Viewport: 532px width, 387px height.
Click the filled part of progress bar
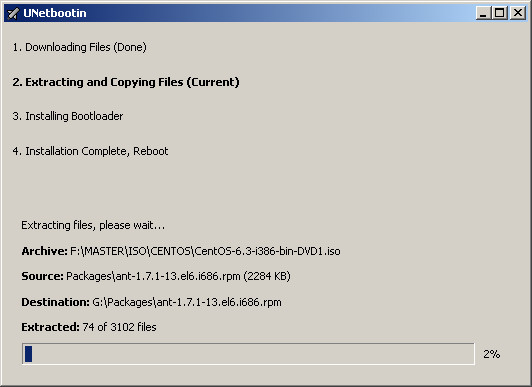tap(28, 354)
